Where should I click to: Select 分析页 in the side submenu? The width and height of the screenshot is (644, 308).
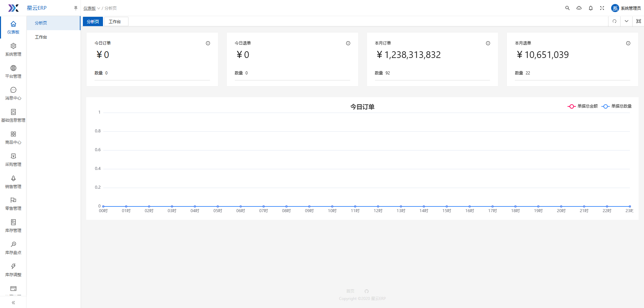pyautogui.click(x=53, y=23)
